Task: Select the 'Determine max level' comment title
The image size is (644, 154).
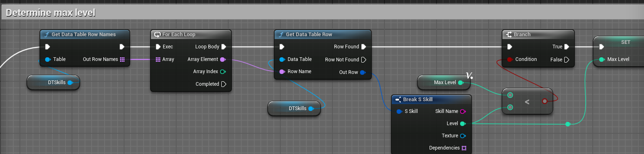Action: 51,13
